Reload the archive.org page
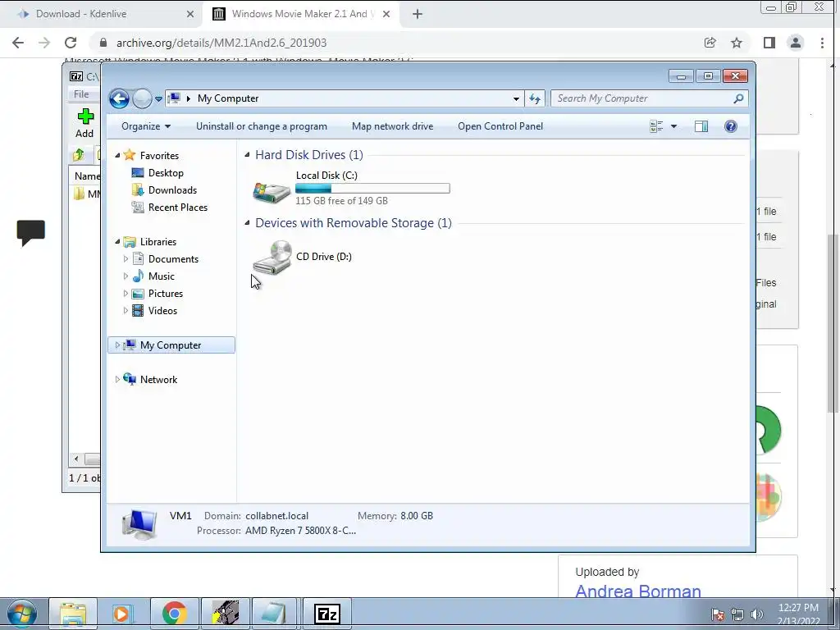Viewport: 840px width, 630px height. 71,43
